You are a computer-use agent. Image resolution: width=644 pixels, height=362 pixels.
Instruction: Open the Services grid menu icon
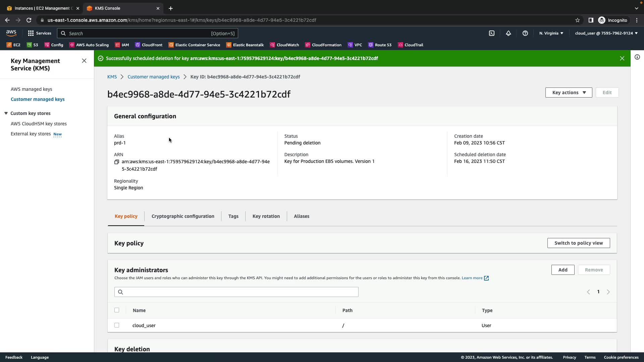pyautogui.click(x=31, y=33)
